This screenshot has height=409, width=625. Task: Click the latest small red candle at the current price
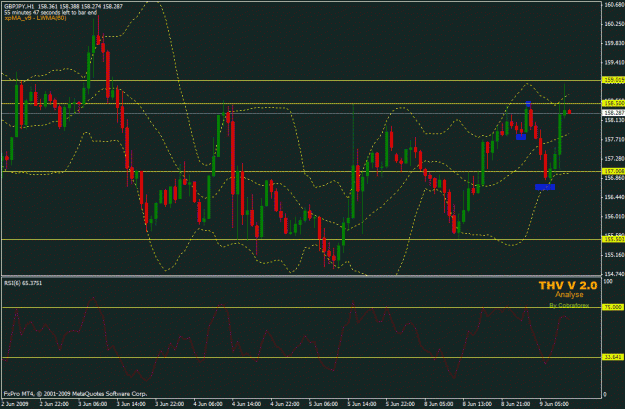[x=569, y=112]
